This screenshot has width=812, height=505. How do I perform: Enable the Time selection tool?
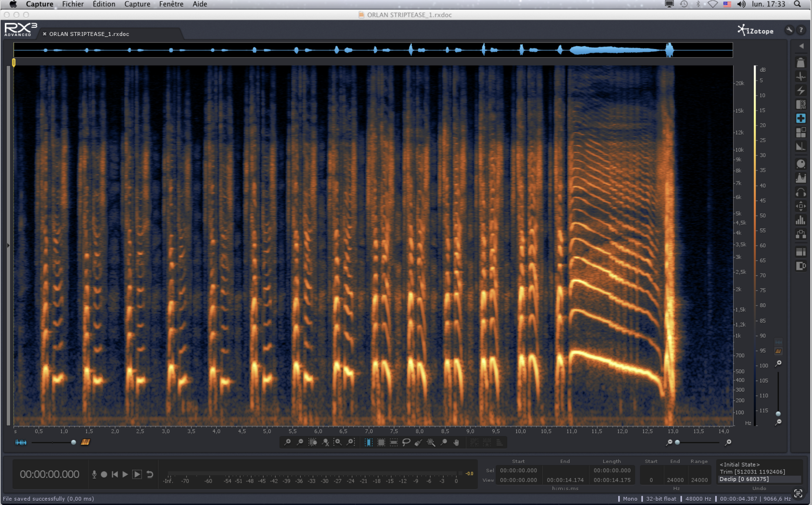click(x=369, y=442)
